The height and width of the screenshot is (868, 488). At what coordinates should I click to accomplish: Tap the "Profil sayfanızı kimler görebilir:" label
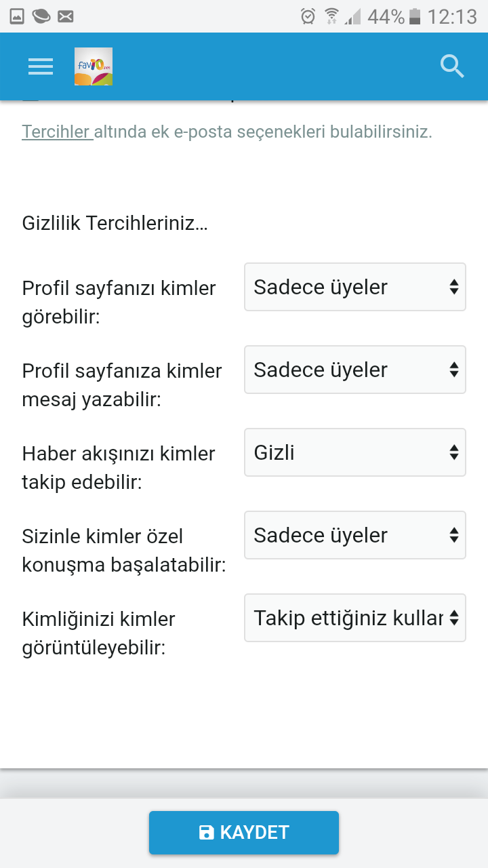click(119, 302)
